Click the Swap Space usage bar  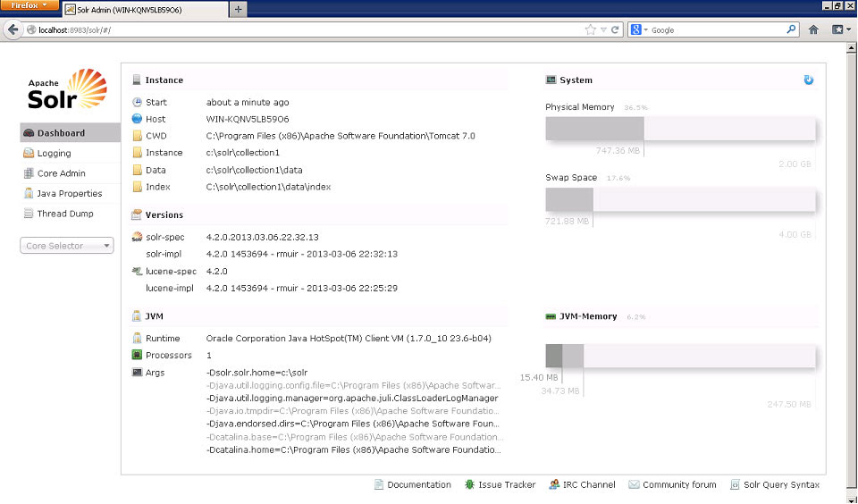[680, 199]
